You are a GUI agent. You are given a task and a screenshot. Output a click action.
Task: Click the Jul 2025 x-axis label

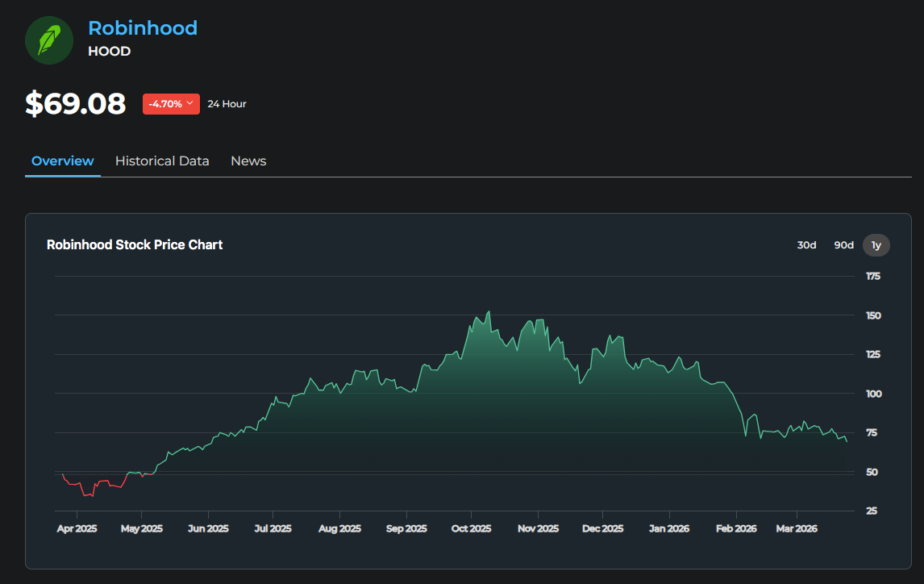[273, 529]
